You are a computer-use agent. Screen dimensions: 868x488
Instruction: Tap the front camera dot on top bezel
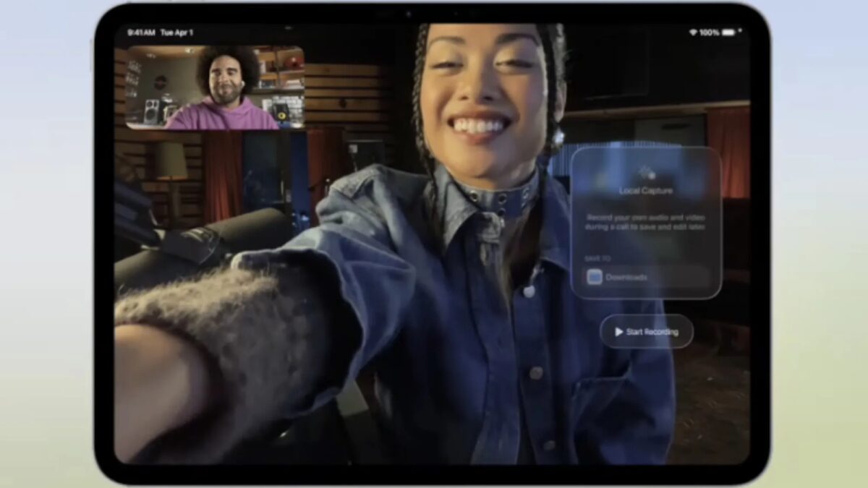[408, 14]
